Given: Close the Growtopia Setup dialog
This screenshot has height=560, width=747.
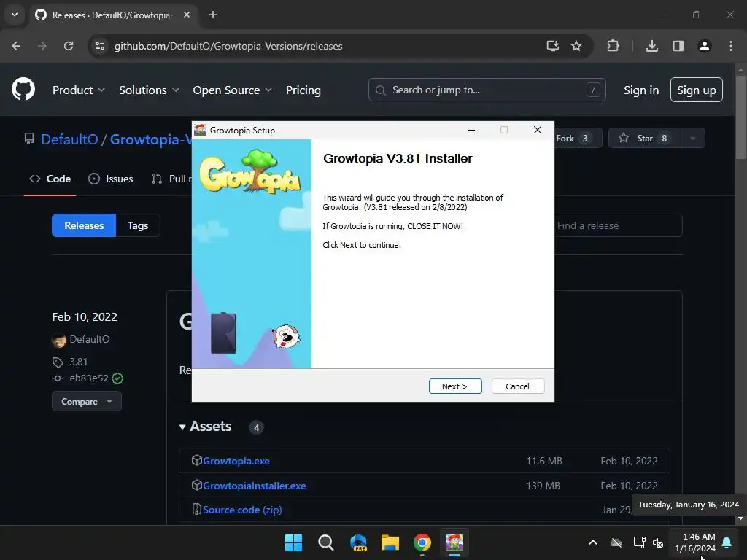Looking at the screenshot, I should point(538,130).
